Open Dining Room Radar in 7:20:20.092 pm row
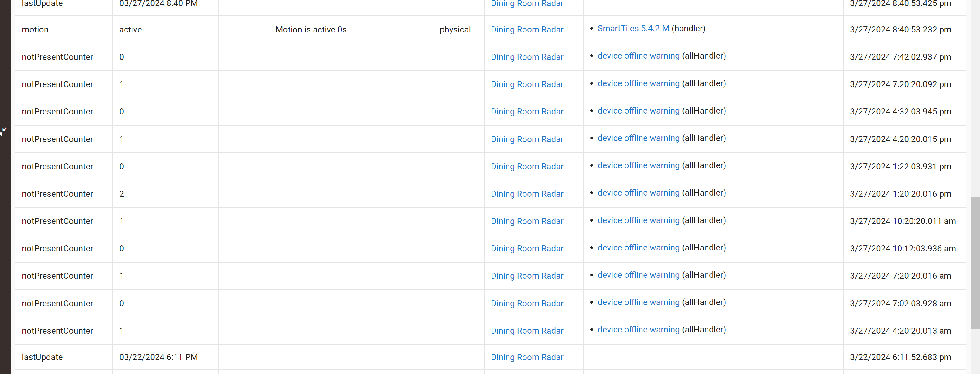Screen dimensions: 980x374 coord(527,84)
